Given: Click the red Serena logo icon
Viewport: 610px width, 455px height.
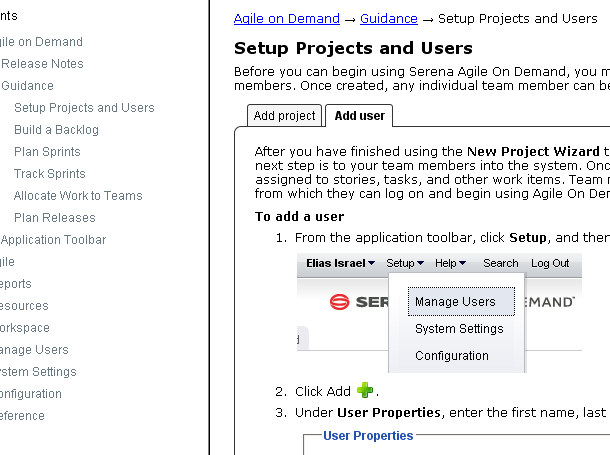Looking at the screenshot, I should [340, 302].
